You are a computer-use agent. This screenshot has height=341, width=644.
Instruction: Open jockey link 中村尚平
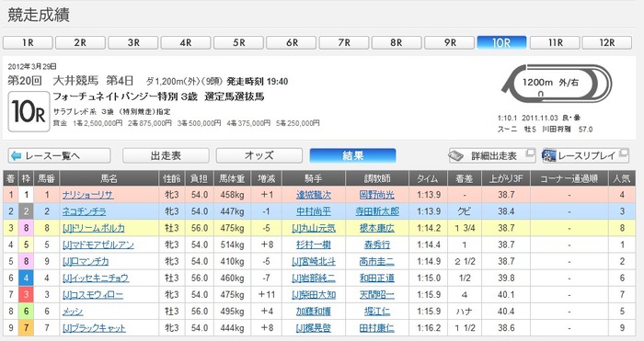point(314,211)
